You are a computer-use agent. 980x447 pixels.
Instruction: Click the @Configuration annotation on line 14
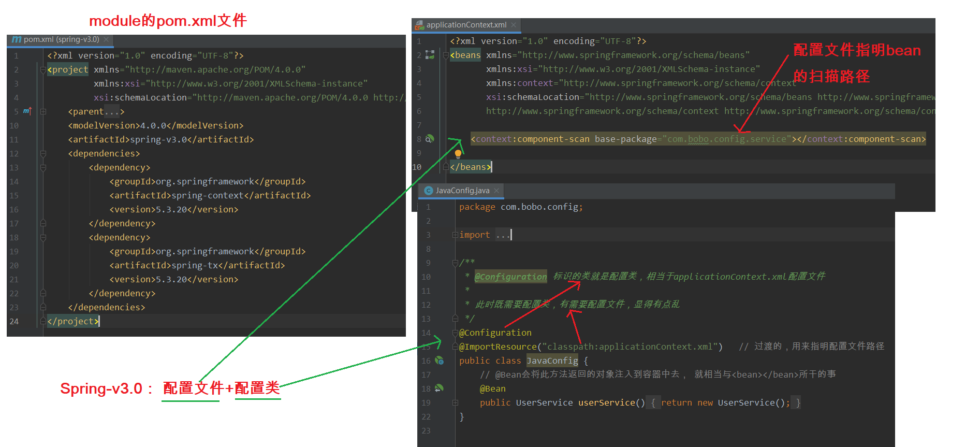point(495,333)
